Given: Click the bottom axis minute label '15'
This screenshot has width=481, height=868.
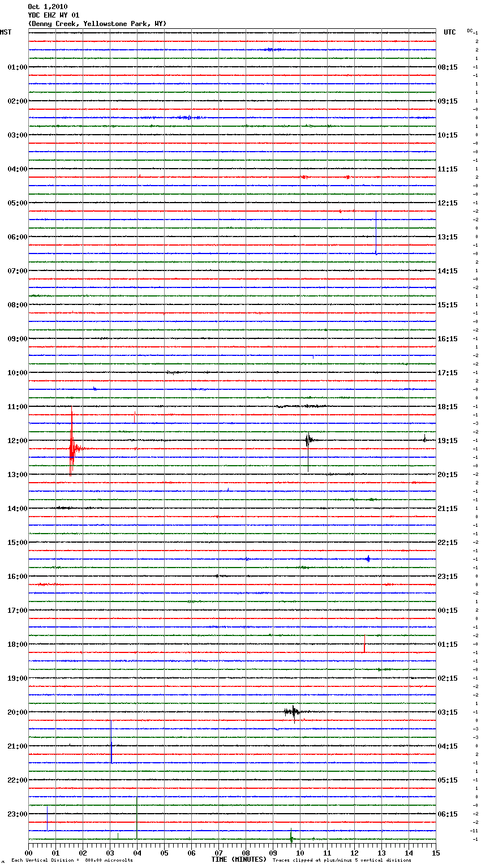Looking at the screenshot, I should point(436,853).
